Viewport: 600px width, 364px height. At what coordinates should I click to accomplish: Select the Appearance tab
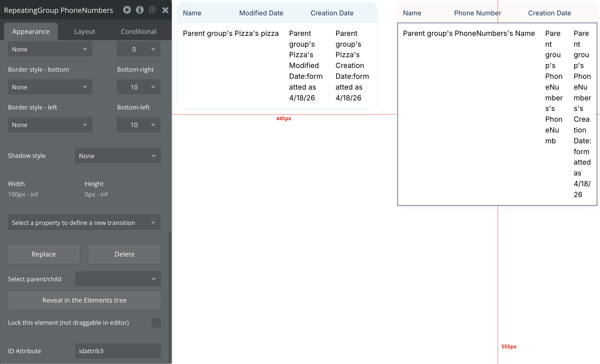pos(31,32)
